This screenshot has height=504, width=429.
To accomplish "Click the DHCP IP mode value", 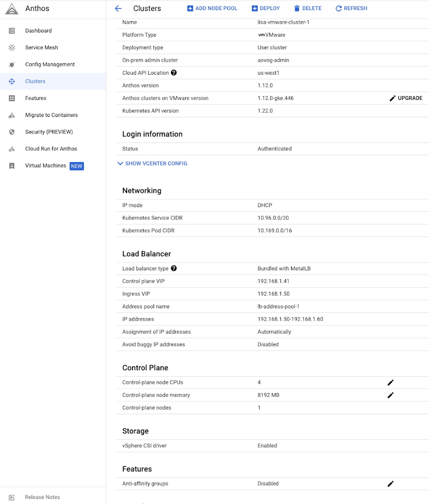I will [264, 205].
